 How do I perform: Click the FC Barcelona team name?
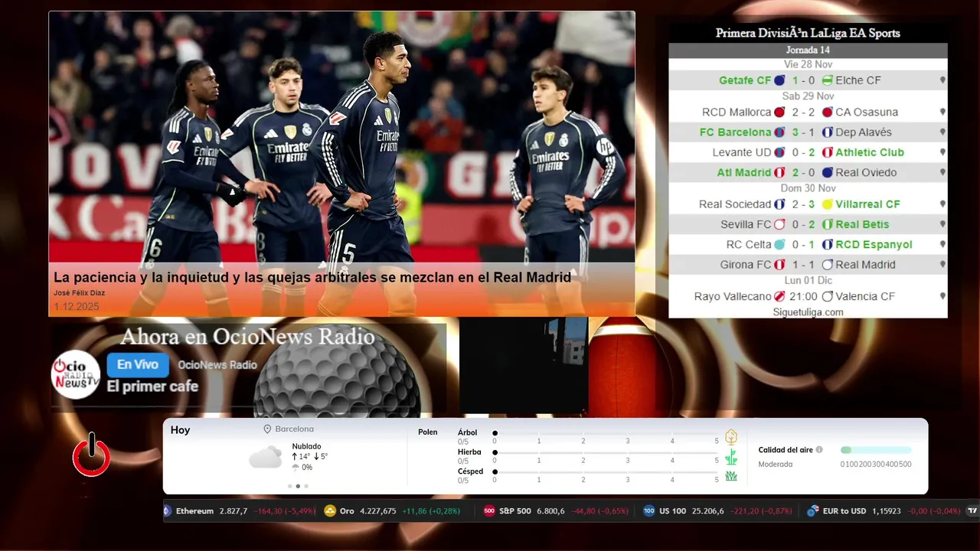[x=735, y=132]
